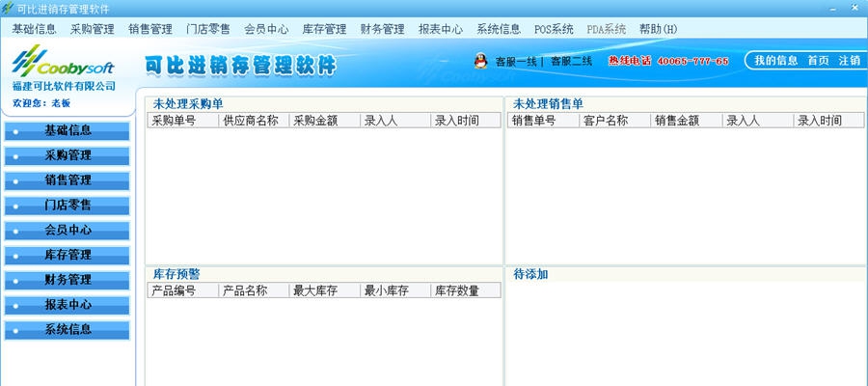The height and width of the screenshot is (386, 868).
Task: Click the hotline number 40065-777-65
Action: (x=693, y=62)
